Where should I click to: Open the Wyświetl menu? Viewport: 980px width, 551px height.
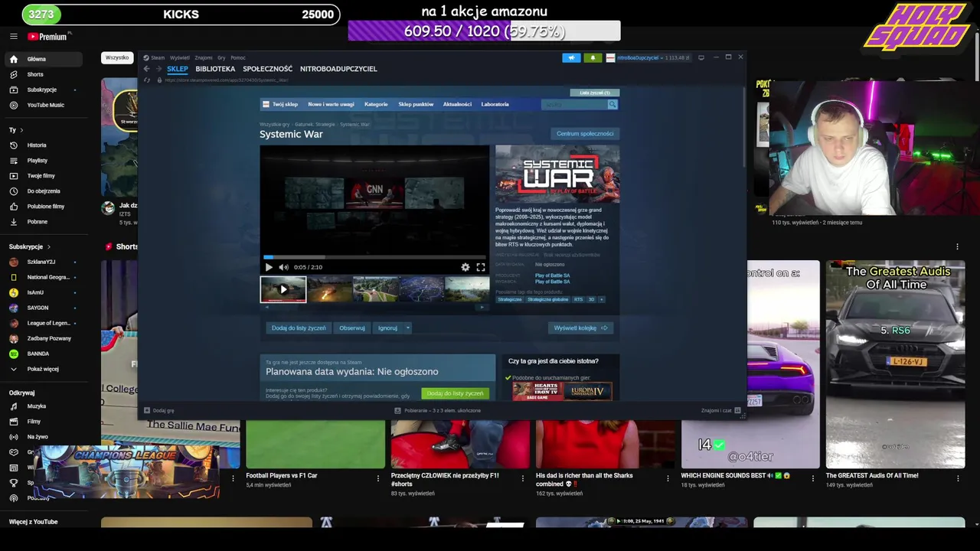click(x=179, y=57)
